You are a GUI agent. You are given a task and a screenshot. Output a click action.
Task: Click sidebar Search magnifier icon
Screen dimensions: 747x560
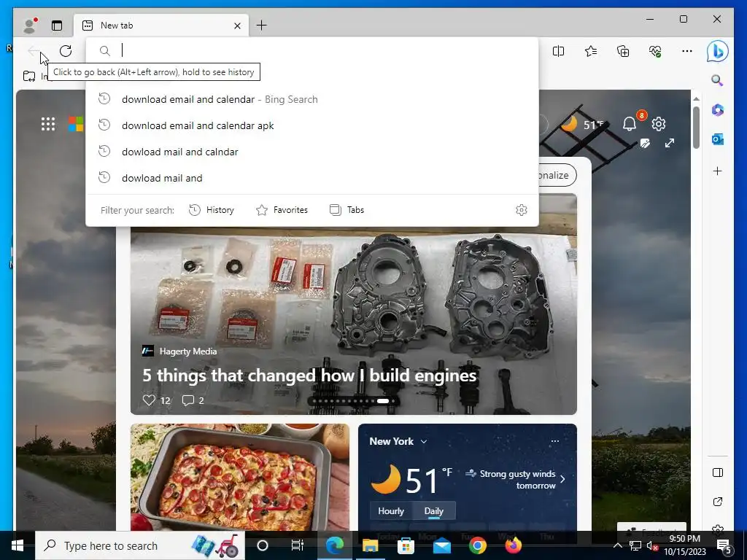(717, 80)
